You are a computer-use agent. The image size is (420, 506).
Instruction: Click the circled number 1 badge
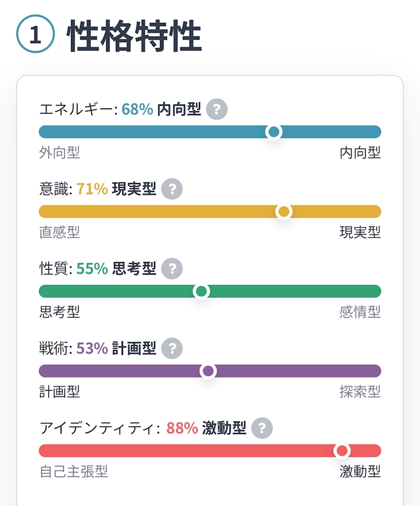(35, 36)
